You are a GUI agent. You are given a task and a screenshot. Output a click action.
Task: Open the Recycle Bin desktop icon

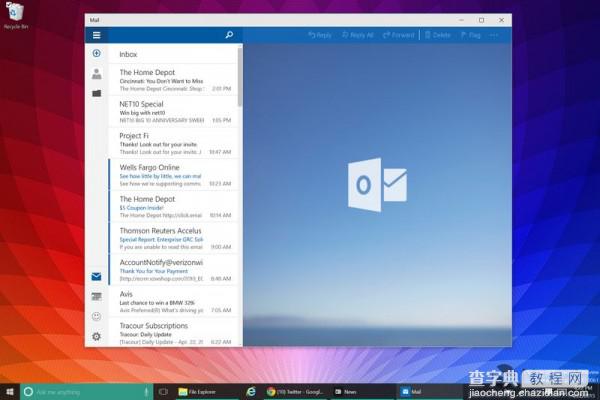click(15, 15)
